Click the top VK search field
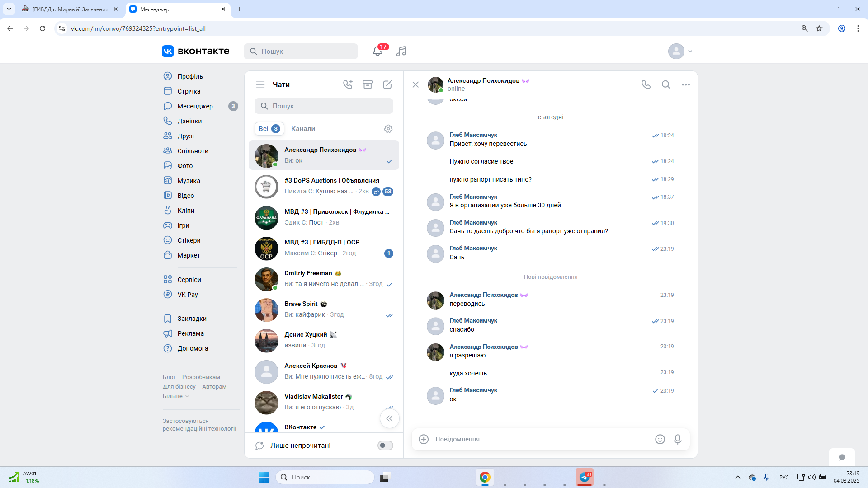This screenshot has height=488, width=868. [301, 51]
